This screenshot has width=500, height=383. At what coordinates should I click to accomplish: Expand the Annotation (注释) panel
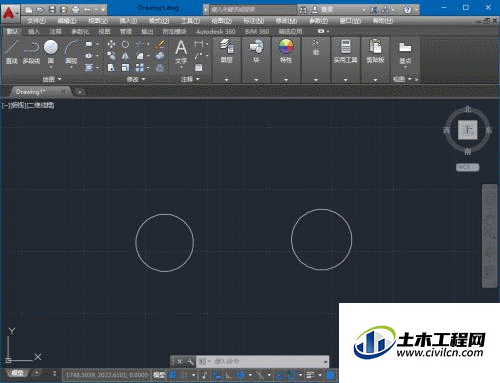click(190, 79)
